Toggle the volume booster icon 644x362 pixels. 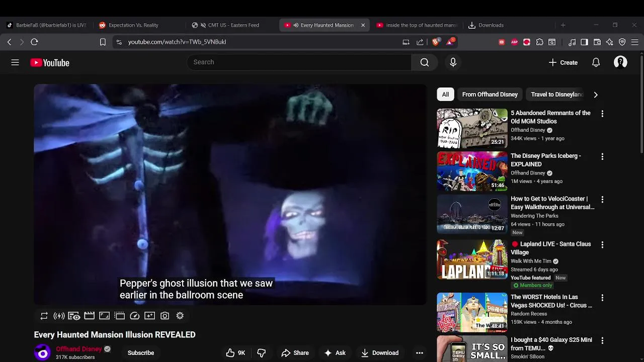pyautogui.click(x=59, y=316)
